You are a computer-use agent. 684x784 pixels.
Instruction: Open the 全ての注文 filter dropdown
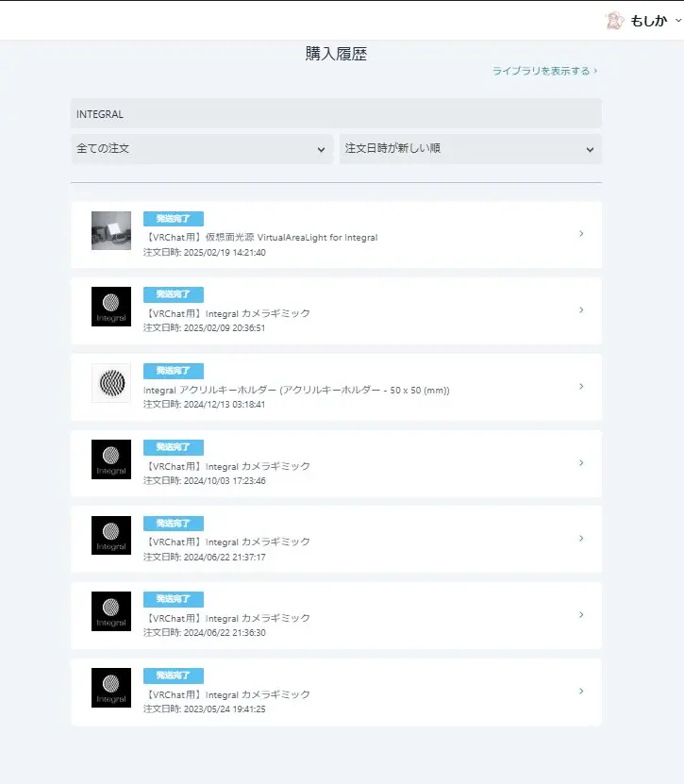click(x=202, y=148)
